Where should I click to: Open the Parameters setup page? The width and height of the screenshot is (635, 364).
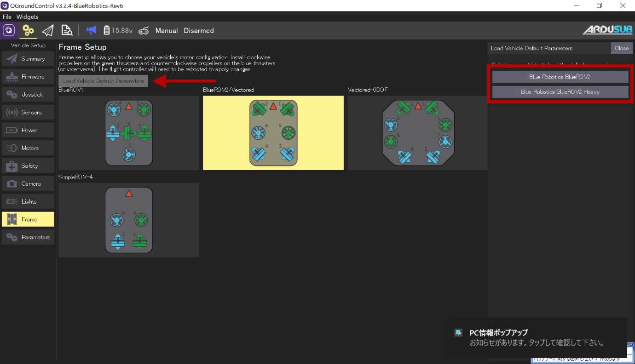(28, 237)
